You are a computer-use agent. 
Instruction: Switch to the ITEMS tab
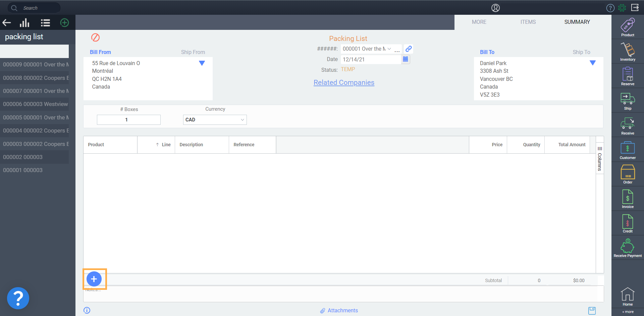[x=528, y=22]
